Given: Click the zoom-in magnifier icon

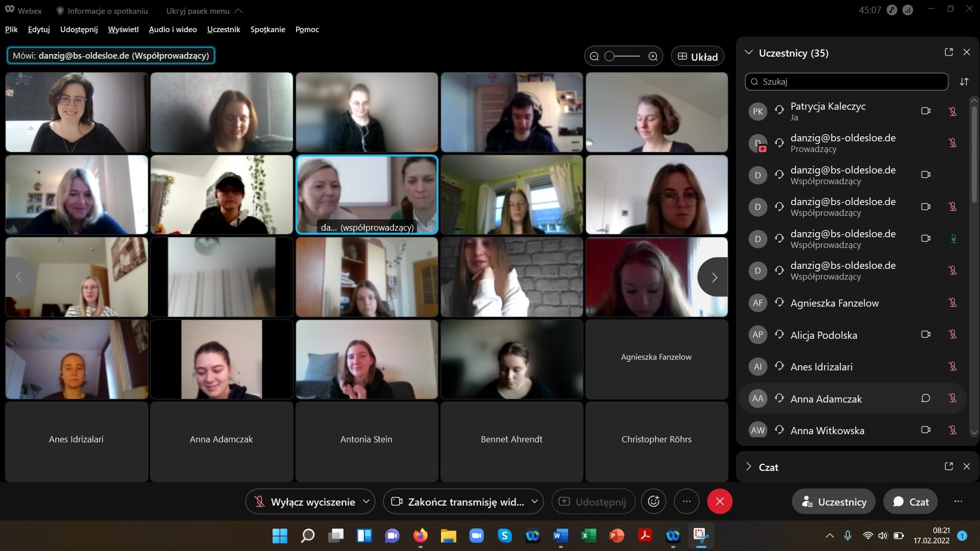Looking at the screenshot, I should tap(653, 56).
